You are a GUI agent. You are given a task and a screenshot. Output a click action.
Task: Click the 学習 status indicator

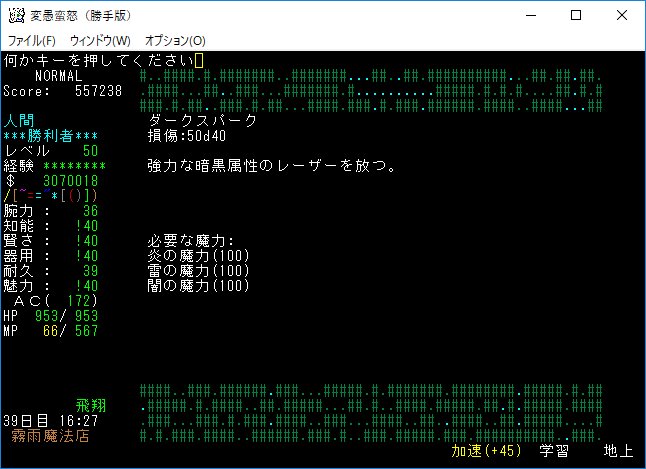click(x=554, y=451)
